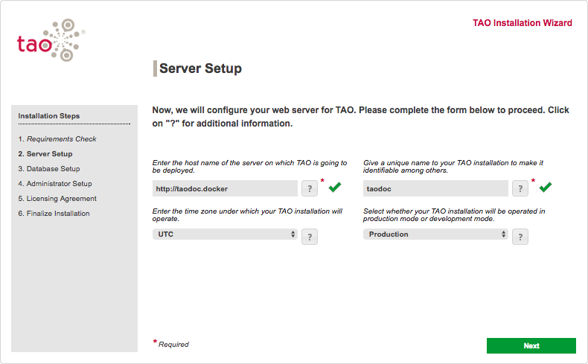Open help for host name field

(x=310, y=188)
